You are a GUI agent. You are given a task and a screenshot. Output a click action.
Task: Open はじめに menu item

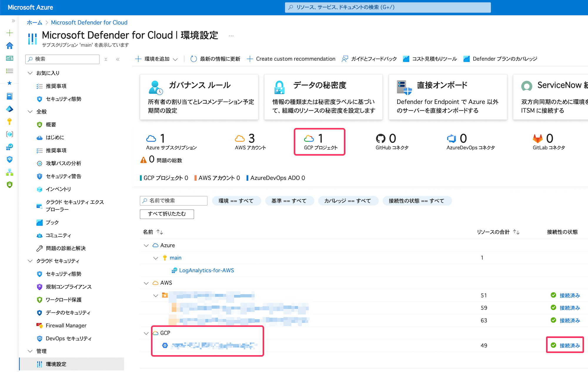point(55,138)
